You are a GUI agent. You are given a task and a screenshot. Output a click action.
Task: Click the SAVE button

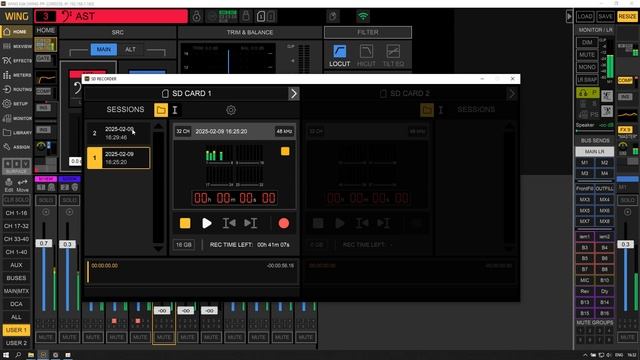tap(605, 16)
